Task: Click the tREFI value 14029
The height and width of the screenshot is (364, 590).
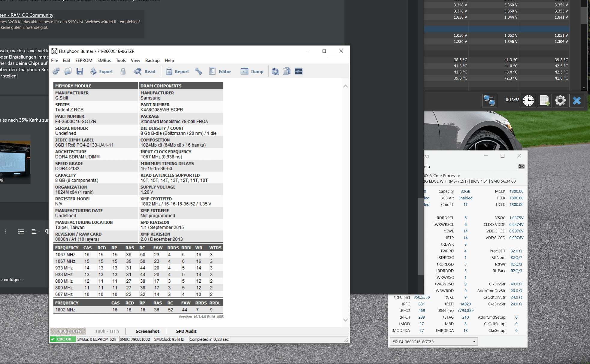Action: pyautogui.click(x=465, y=304)
